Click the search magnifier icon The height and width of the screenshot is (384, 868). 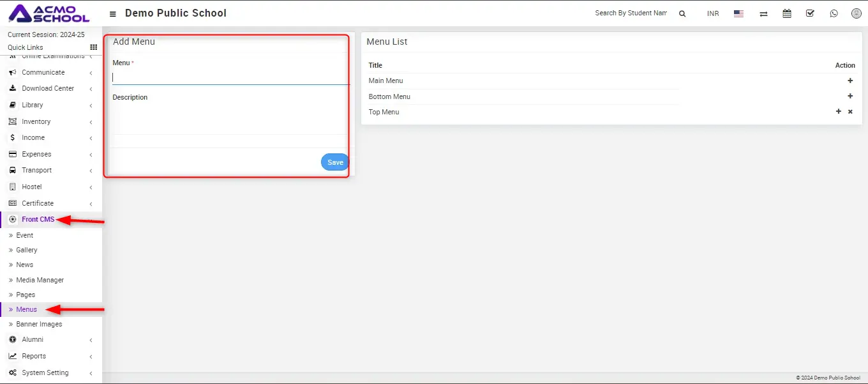pos(682,13)
